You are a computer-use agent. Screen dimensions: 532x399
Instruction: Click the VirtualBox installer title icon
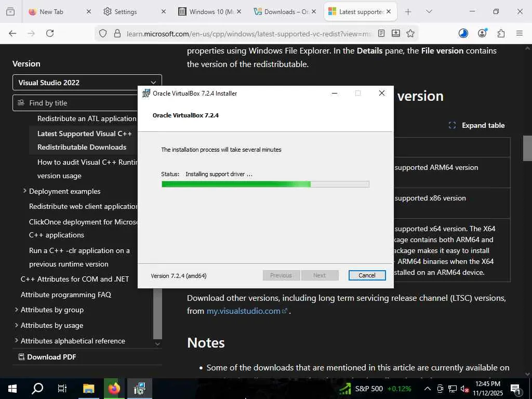coord(146,94)
